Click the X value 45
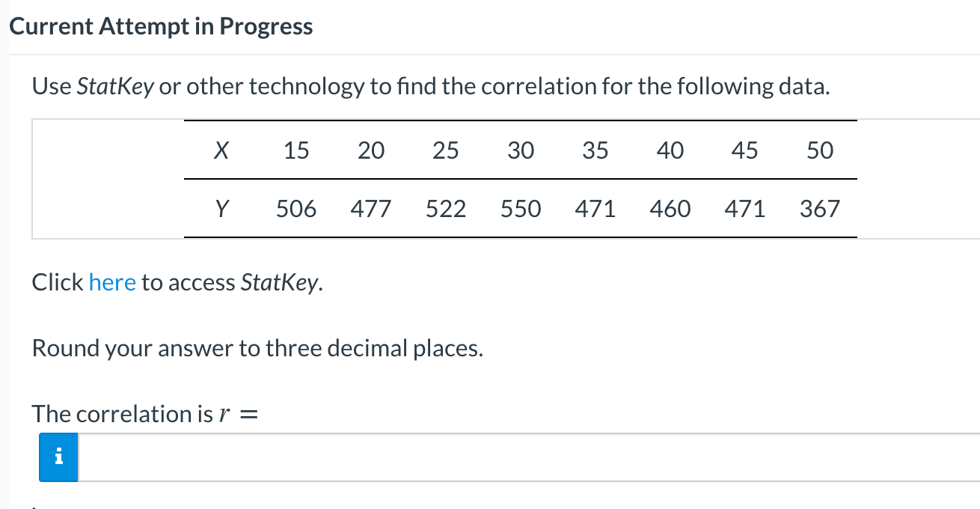980x509 pixels. point(745,150)
